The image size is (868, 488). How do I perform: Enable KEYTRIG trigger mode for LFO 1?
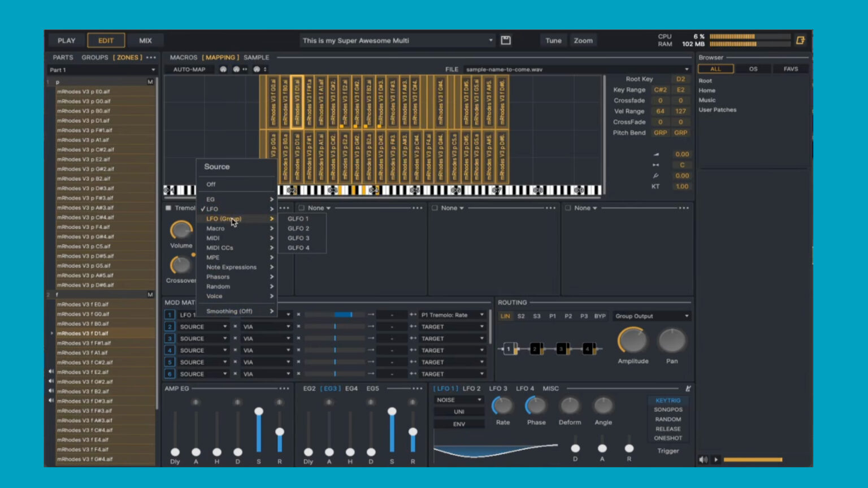[x=668, y=400]
